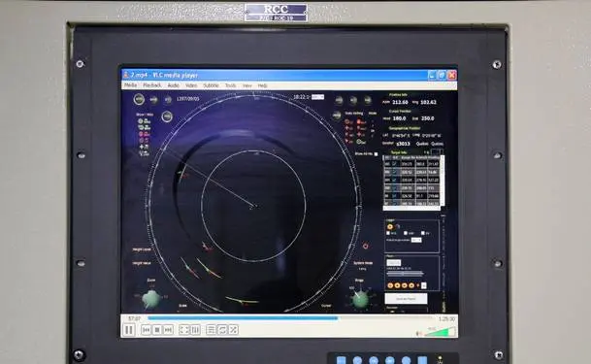The width and height of the screenshot is (591, 364).
Task: Pause the video with the pause button
Action: [128, 330]
